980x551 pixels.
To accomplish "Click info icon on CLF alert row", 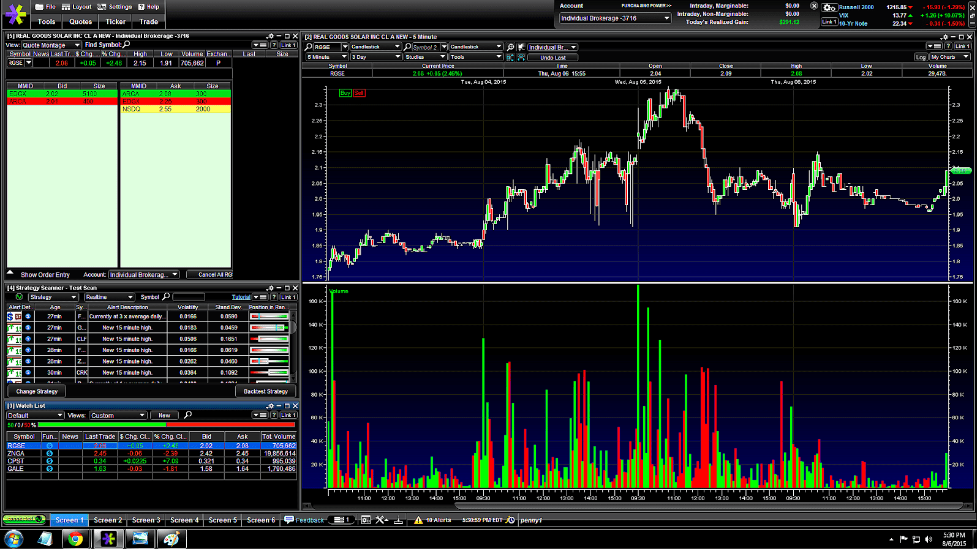I will [x=28, y=339].
